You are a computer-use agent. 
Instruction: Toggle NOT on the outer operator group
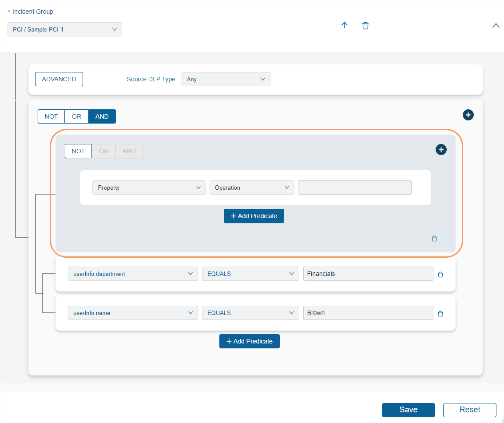click(51, 116)
